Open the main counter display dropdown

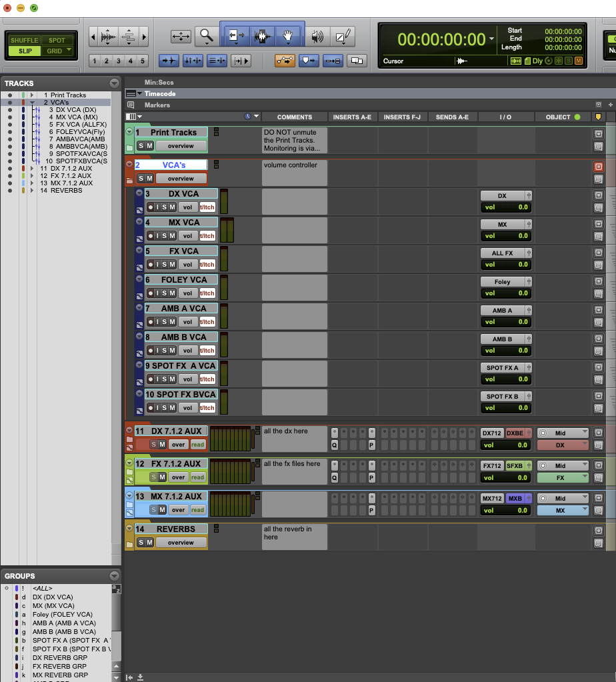[x=491, y=40]
